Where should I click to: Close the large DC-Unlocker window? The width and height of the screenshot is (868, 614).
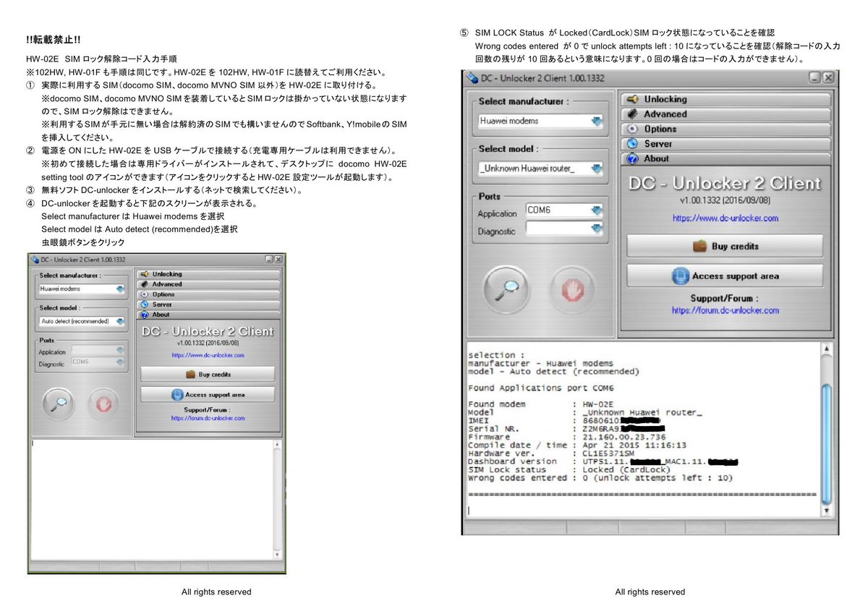tap(827, 77)
